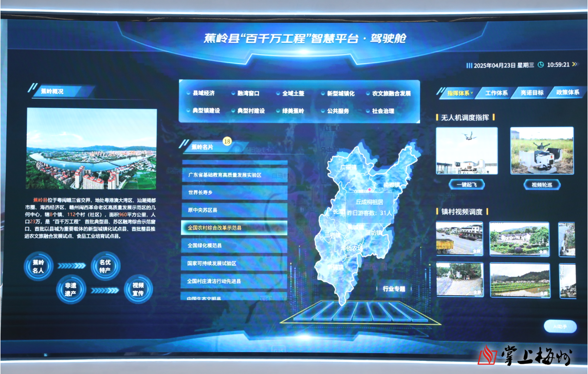The width and height of the screenshot is (588, 374).
Task: Expand the double chevron next to time
Action: tap(575, 65)
